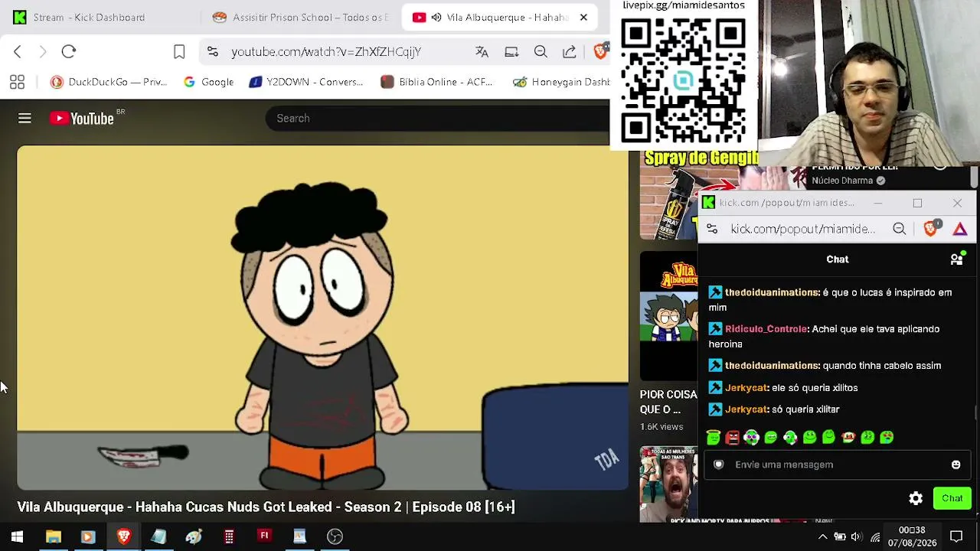980x551 pixels.
Task: Open the Google bookmark
Action: 208,82
